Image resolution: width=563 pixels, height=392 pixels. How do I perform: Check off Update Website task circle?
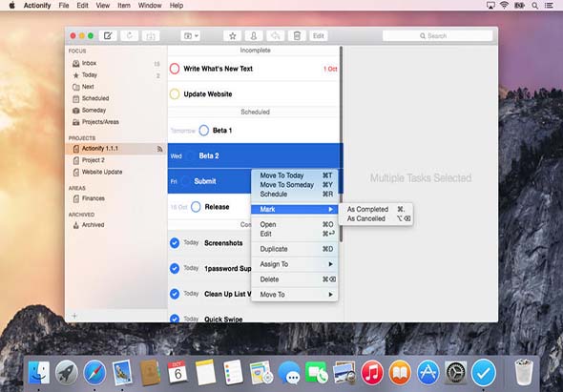coord(175,94)
